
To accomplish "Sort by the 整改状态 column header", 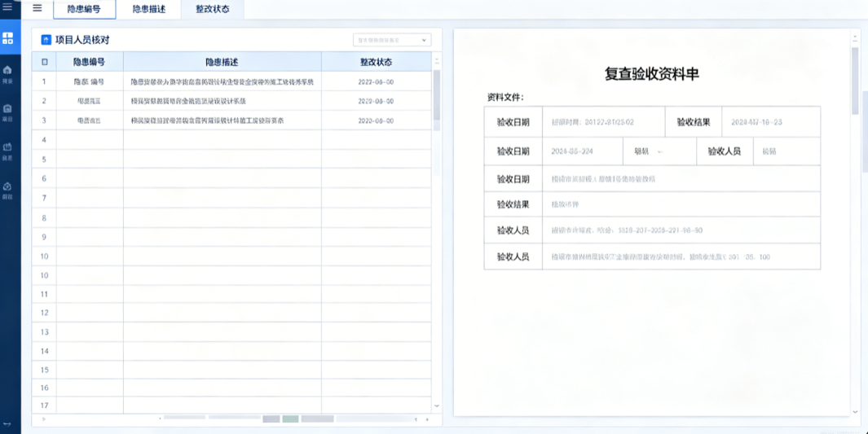I will tap(376, 62).
